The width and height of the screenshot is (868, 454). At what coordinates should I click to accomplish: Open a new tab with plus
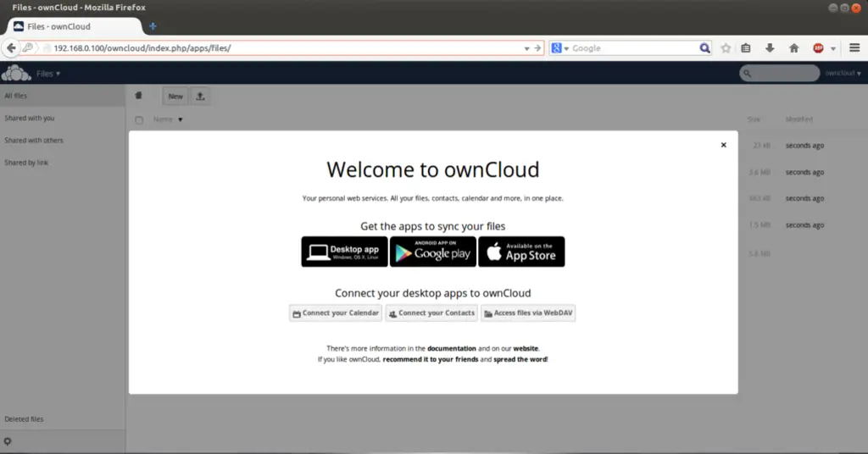[x=153, y=26]
